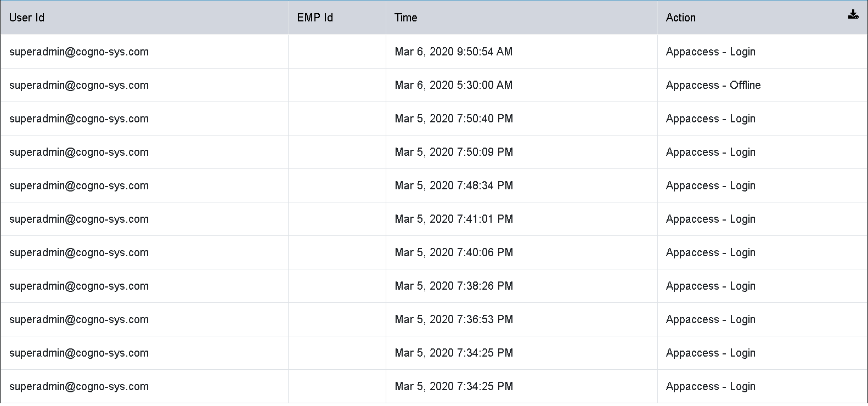Click the download icon in the header
The width and height of the screenshot is (868, 406).
[853, 15]
